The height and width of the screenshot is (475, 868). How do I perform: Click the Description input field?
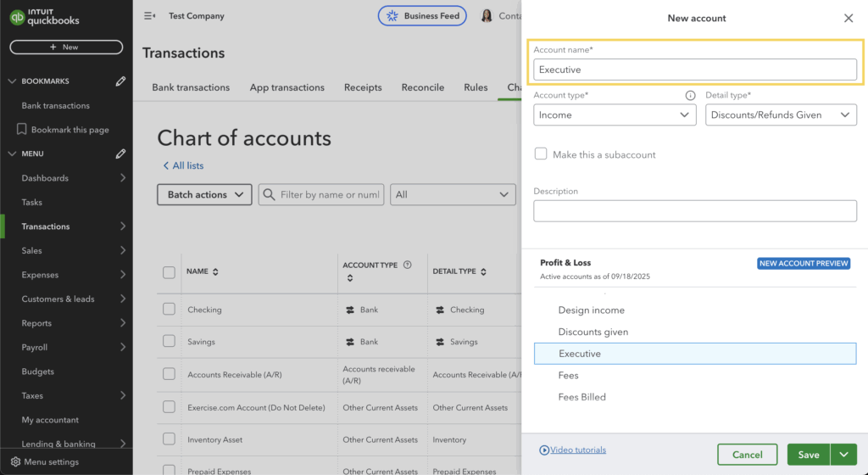[x=695, y=211]
